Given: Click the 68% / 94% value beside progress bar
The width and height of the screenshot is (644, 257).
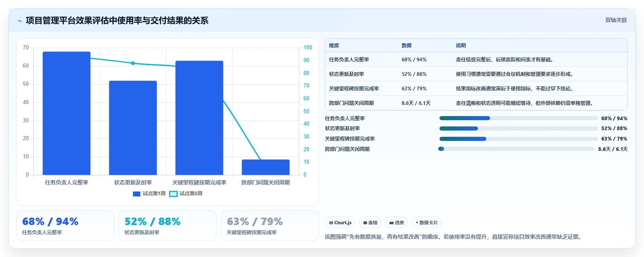Looking at the screenshot, I should (614, 118).
